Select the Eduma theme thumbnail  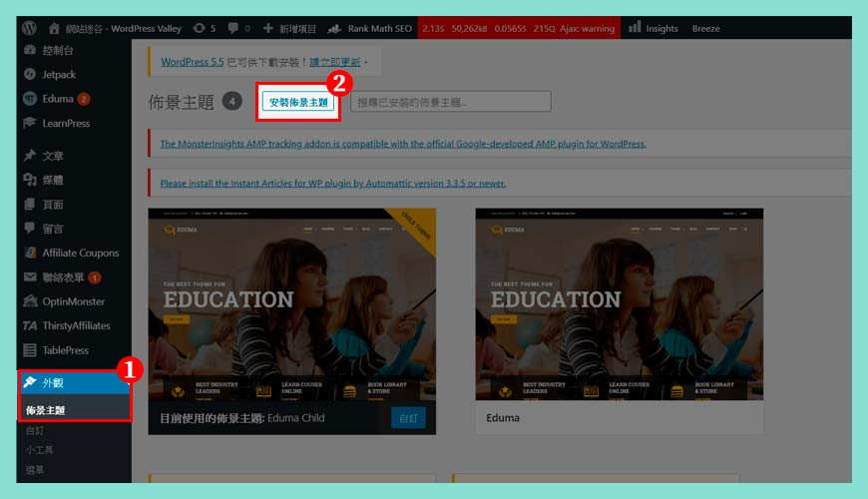tap(619, 304)
